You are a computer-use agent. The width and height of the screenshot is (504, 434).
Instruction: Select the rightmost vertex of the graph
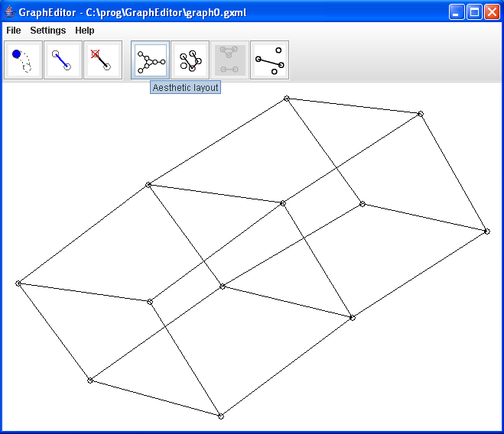pos(487,232)
